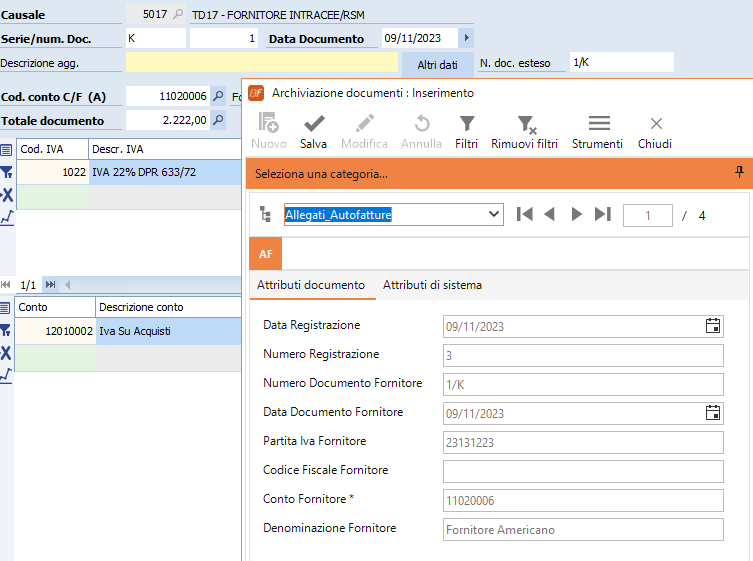The height and width of the screenshot is (561, 753).
Task: Go to first record in archive navigator
Action: click(524, 214)
